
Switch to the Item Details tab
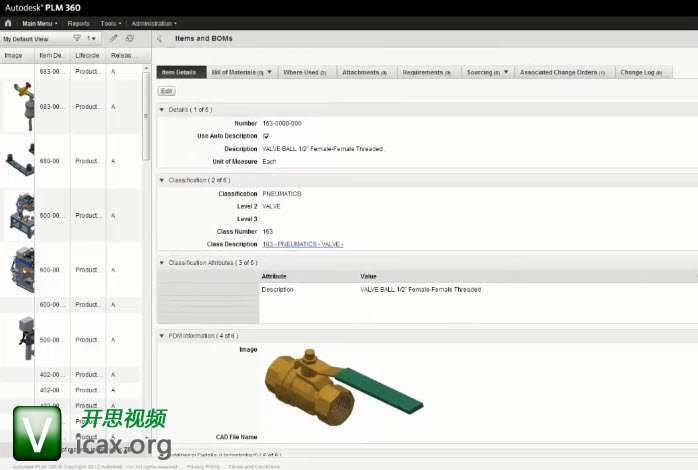coord(181,72)
